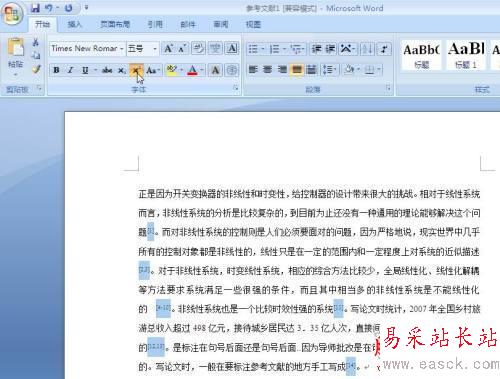500x379 pixels.
Task: Open the Font dialog launcher
Action: pos(236,88)
